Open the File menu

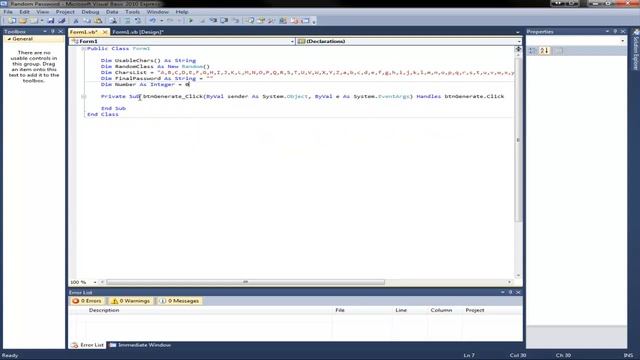click(8, 12)
